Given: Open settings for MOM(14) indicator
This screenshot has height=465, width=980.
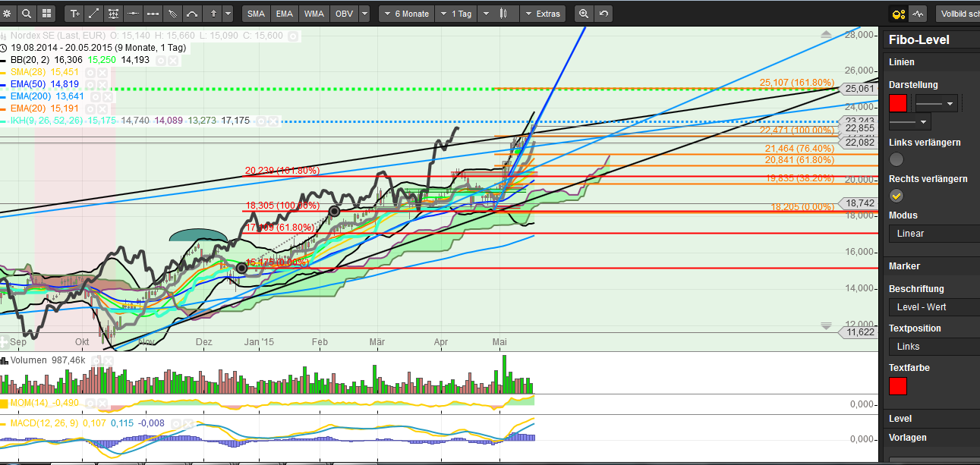Looking at the screenshot, I should pyautogui.click(x=90, y=404).
